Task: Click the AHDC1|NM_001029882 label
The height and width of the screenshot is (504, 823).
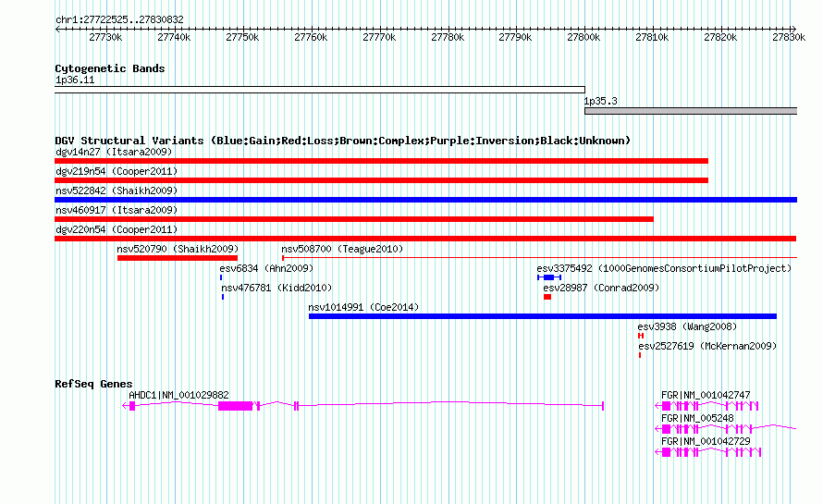Action: point(179,395)
